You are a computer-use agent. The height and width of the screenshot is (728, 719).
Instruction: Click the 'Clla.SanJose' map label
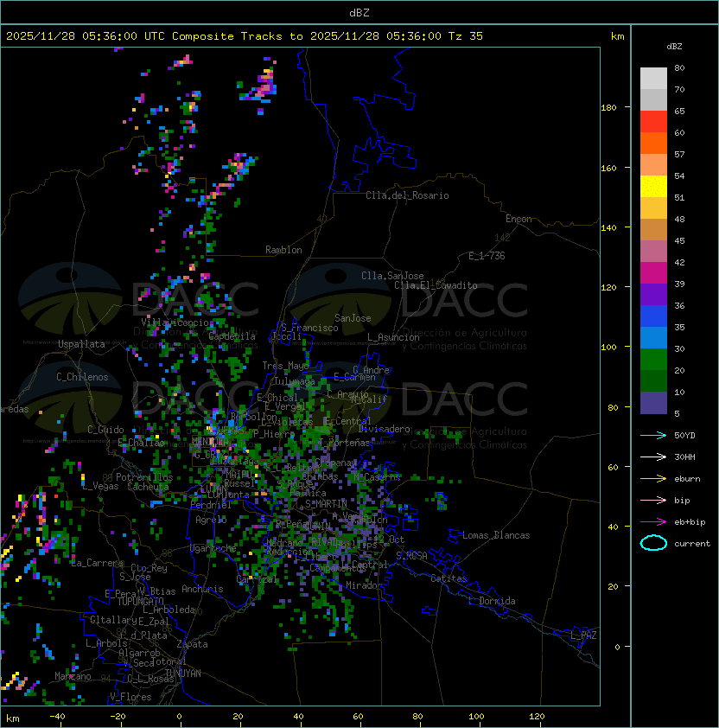[x=392, y=276]
